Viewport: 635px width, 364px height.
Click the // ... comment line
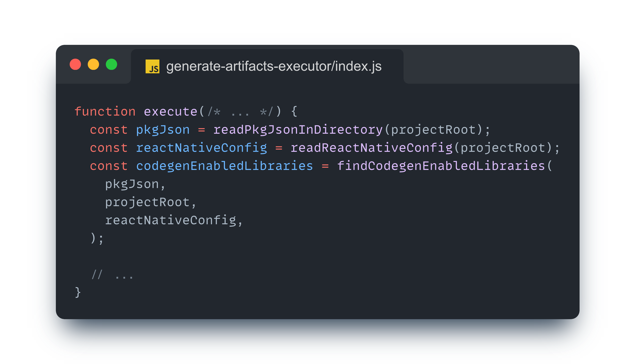pyautogui.click(x=113, y=275)
